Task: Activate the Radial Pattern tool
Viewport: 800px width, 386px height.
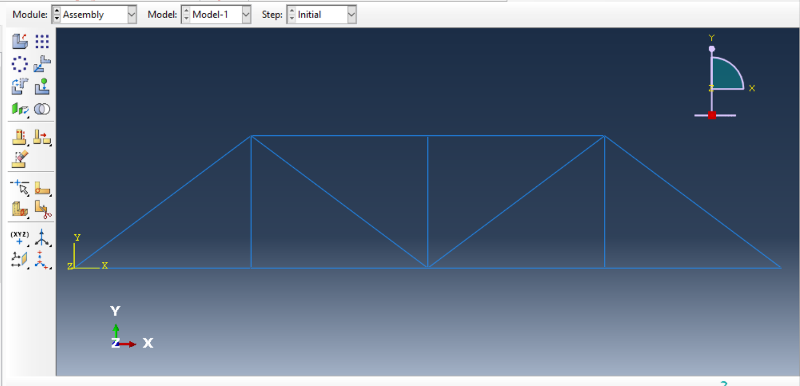Action: pos(19,64)
